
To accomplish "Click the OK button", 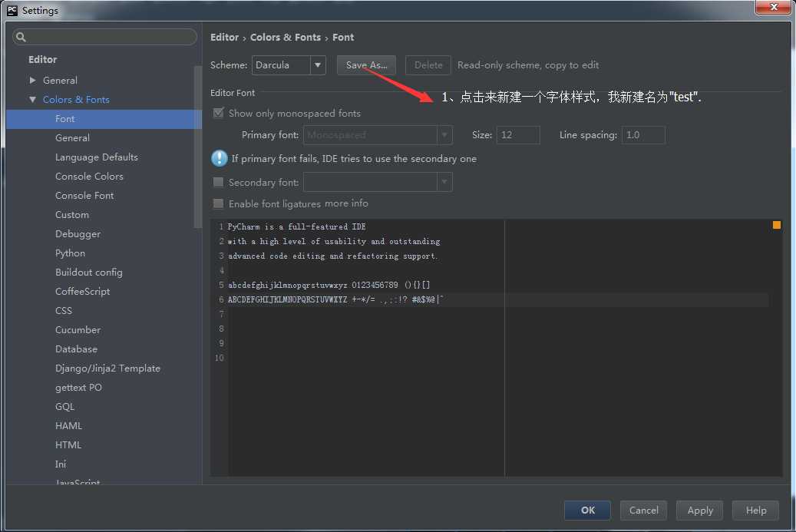I will (587, 511).
